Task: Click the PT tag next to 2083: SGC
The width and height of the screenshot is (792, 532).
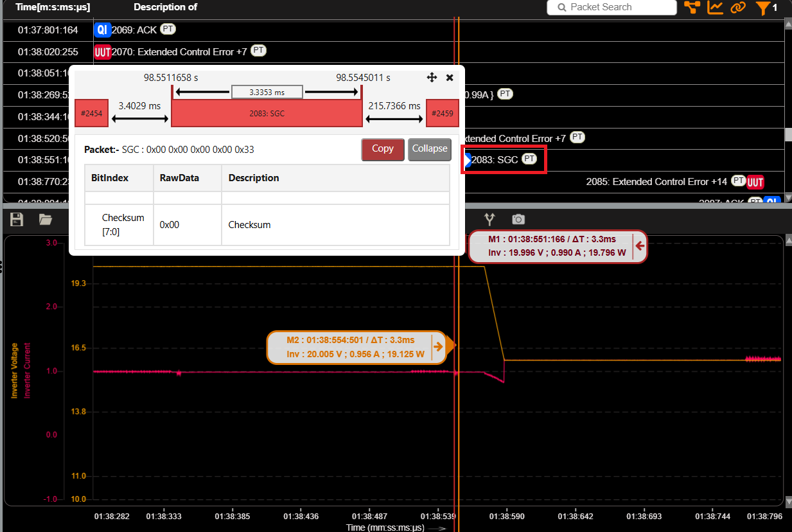Action: pos(529,159)
